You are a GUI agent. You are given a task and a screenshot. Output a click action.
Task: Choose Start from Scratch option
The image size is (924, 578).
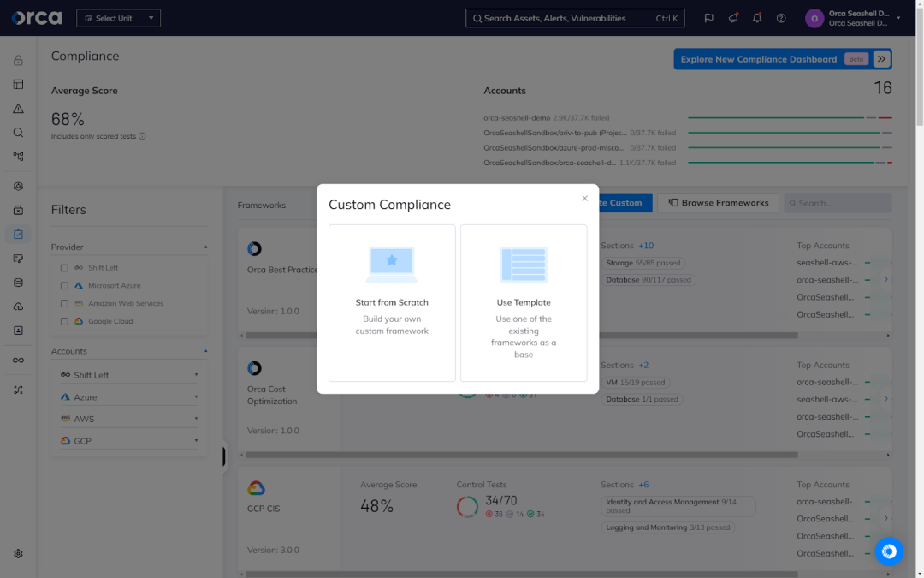392,302
